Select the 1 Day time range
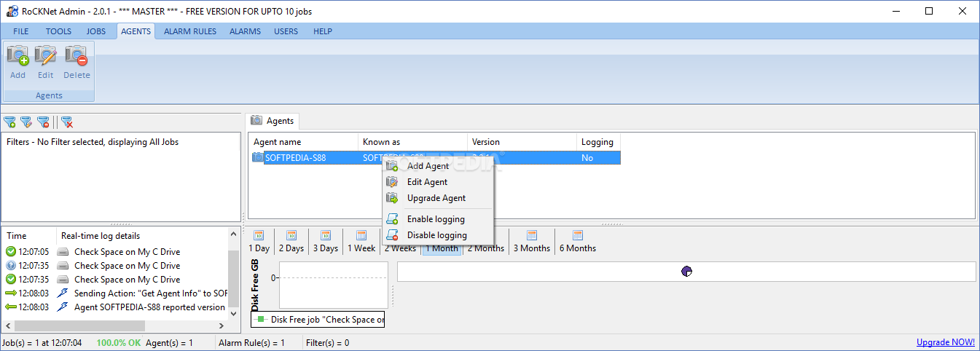The height and width of the screenshot is (351, 980). tap(259, 242)
